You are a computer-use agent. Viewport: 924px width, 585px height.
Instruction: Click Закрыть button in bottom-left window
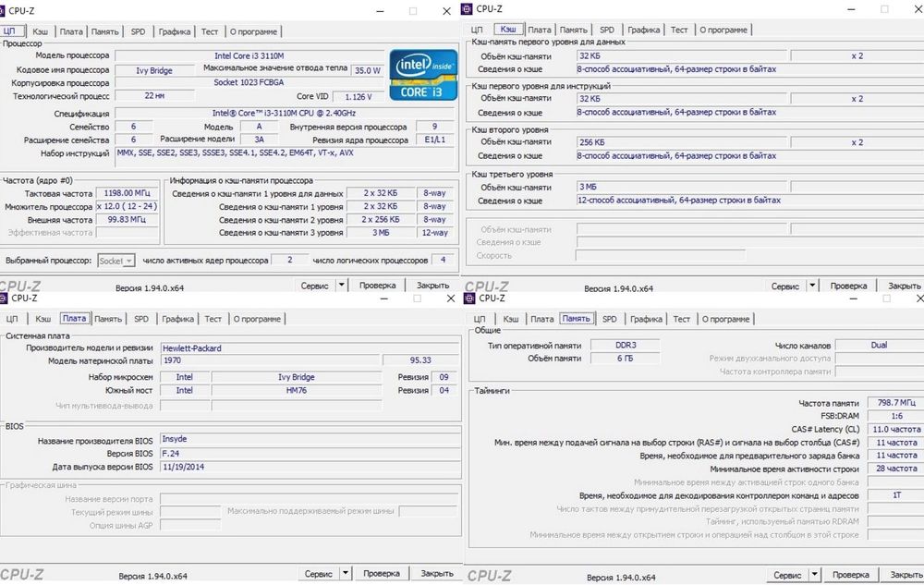point(437,573)
